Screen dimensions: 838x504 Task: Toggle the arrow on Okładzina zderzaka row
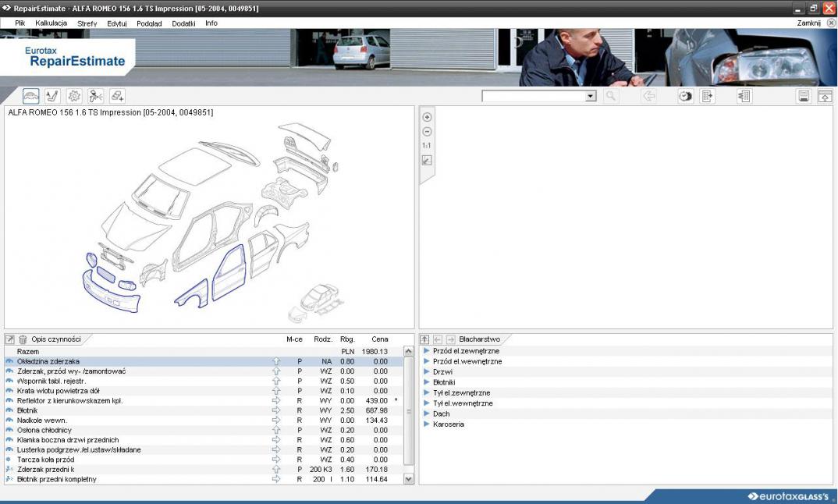tap(275, 362)
